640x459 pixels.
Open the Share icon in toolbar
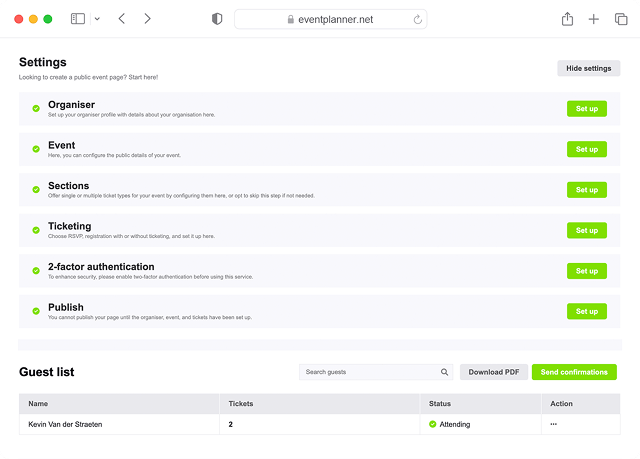tap(567, 19)
